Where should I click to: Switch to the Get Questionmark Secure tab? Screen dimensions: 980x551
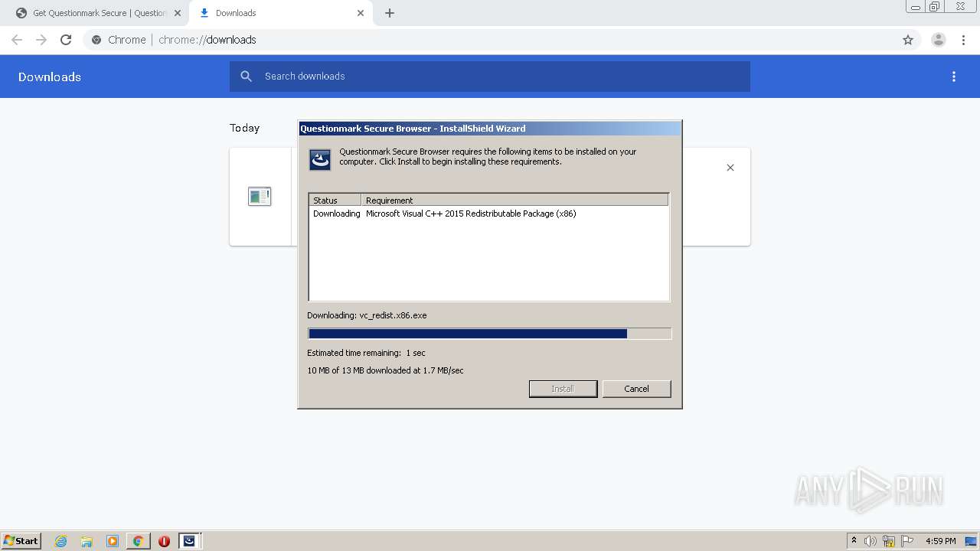coord(98,13)
